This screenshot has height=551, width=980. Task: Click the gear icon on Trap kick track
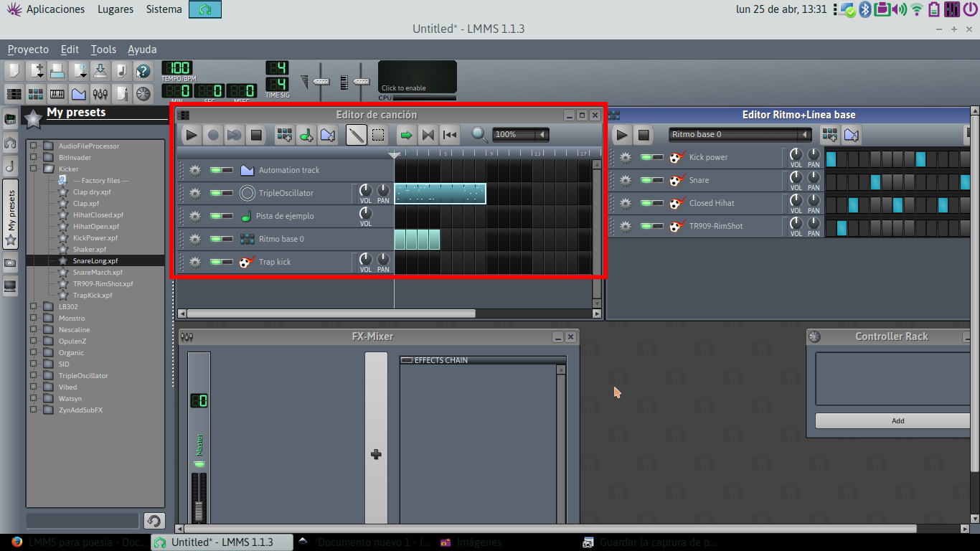195,262
